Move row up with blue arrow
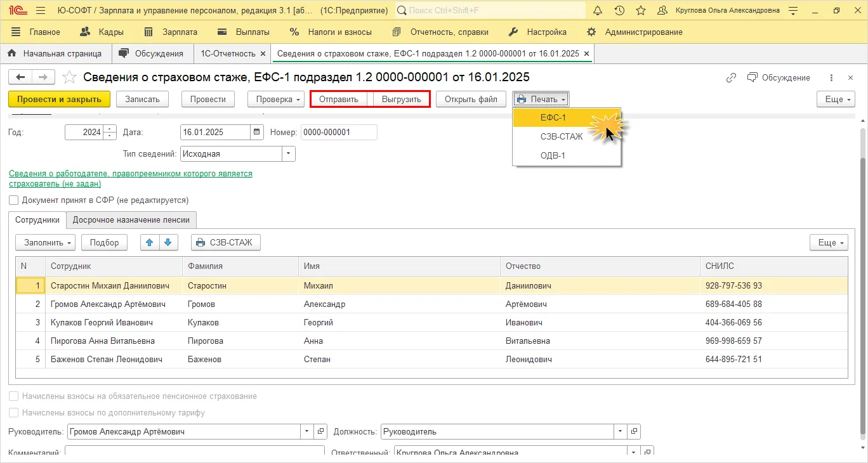Viewport: 868px width, 463px height. tap(150, 242)
